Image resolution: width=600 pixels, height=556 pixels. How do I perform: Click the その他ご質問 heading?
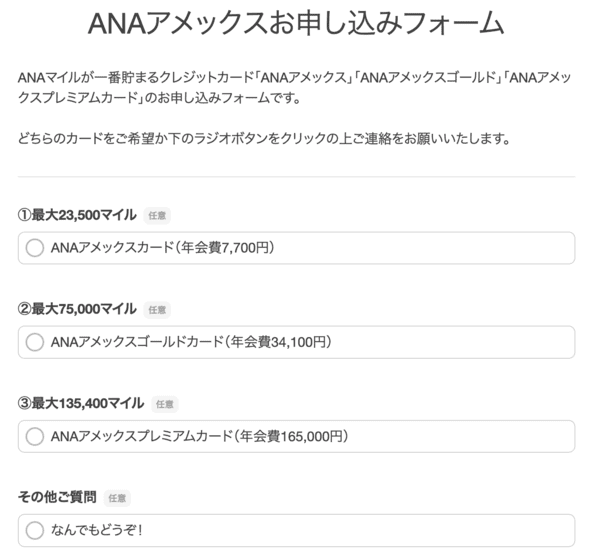click(x=57, y=497)
